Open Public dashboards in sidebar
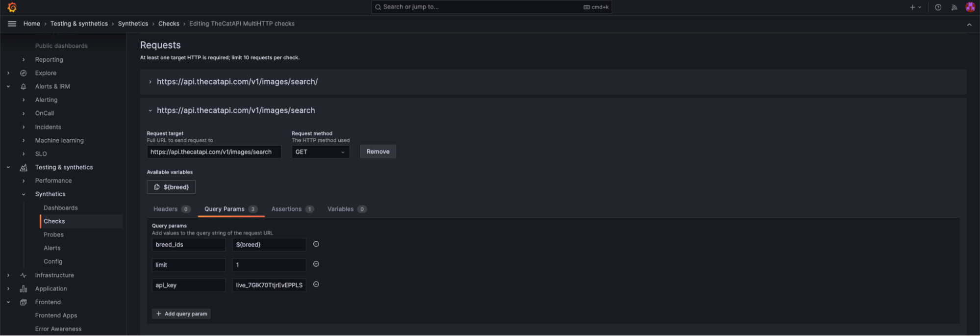Viewport: 980px width, 336px height. pyautogui.click(x=61, y=46)
